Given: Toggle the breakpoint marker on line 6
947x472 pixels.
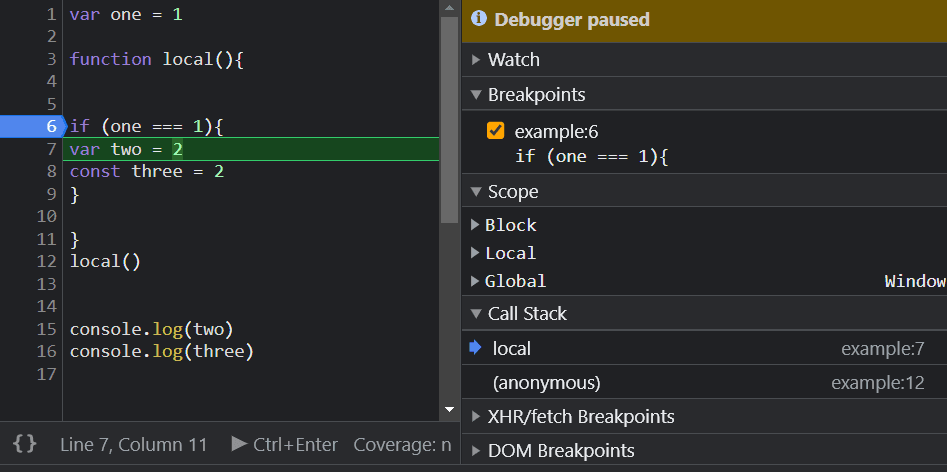Looking at the screenshot, I should coord(30,126).
